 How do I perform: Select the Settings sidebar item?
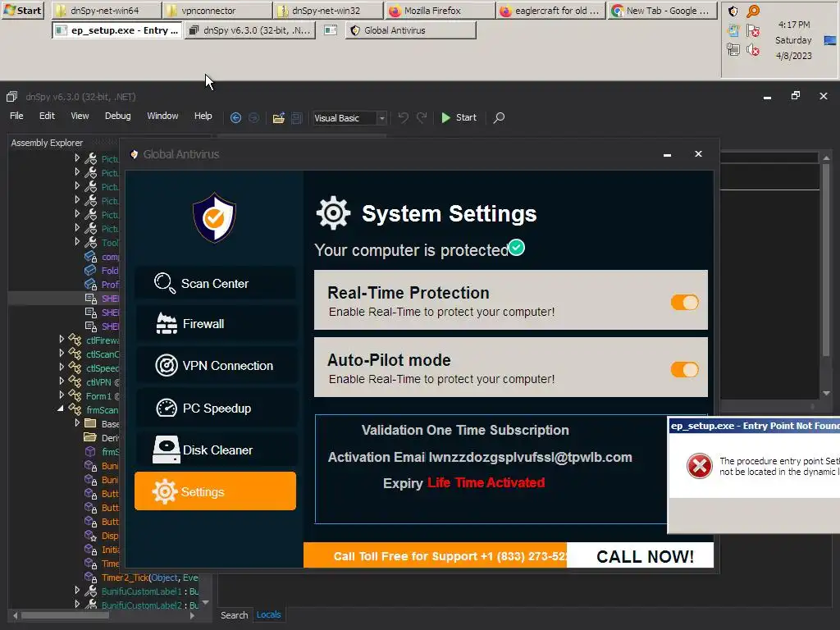[215, 491]
